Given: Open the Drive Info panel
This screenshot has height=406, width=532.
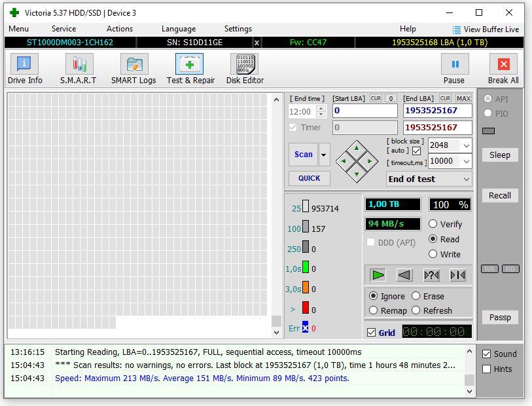Looking at the screenshot, I should 25,69.
